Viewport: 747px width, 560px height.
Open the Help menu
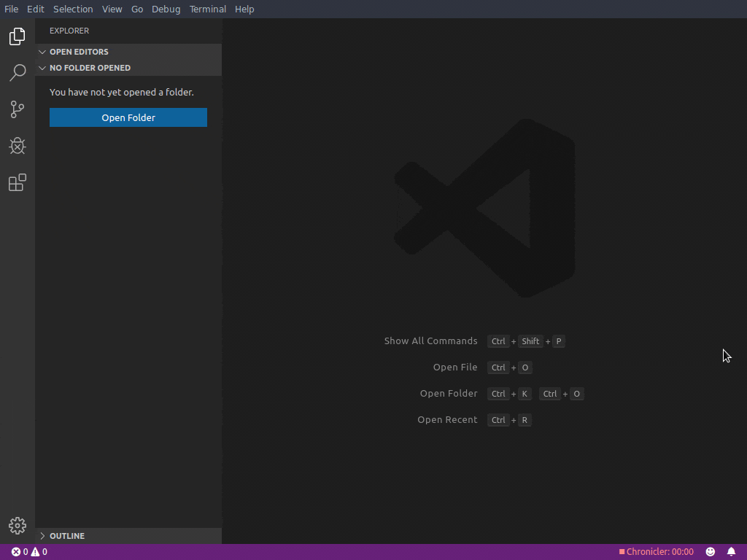point(244,9)
